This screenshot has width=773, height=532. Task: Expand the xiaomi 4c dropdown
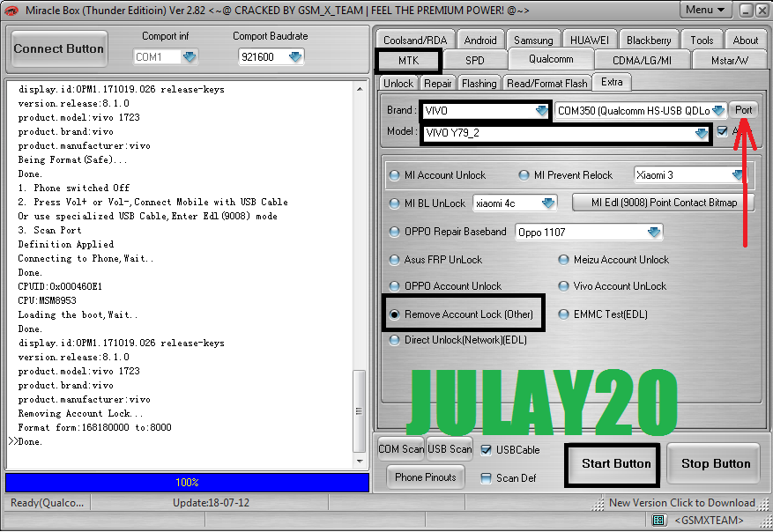pyautogui.click(x=548, y=203)
